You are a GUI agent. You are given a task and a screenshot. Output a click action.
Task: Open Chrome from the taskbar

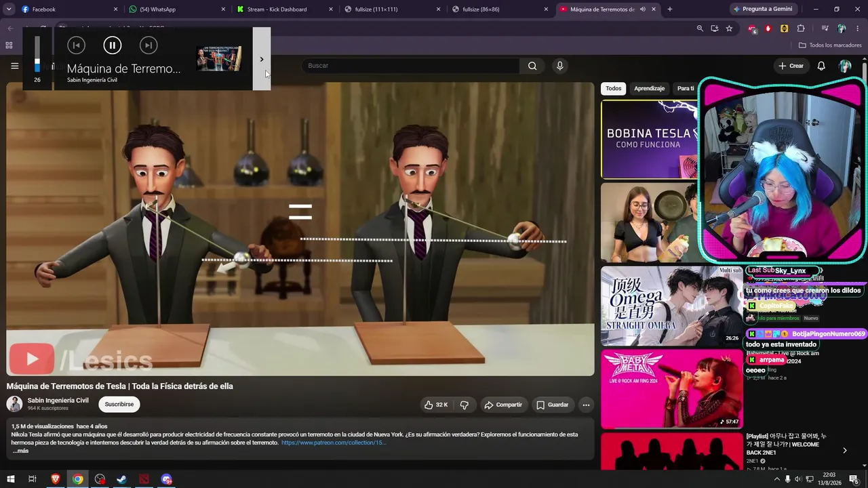pyautogui.click(x=78, y=479)
